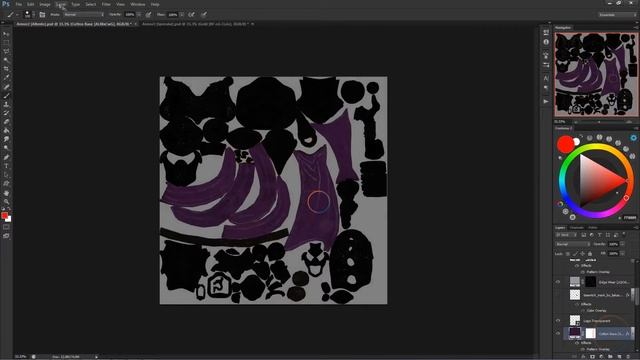The width and height of the screenshot is (640, 360).
Task: Select the Dodge tool
Action: coord(6,148)
